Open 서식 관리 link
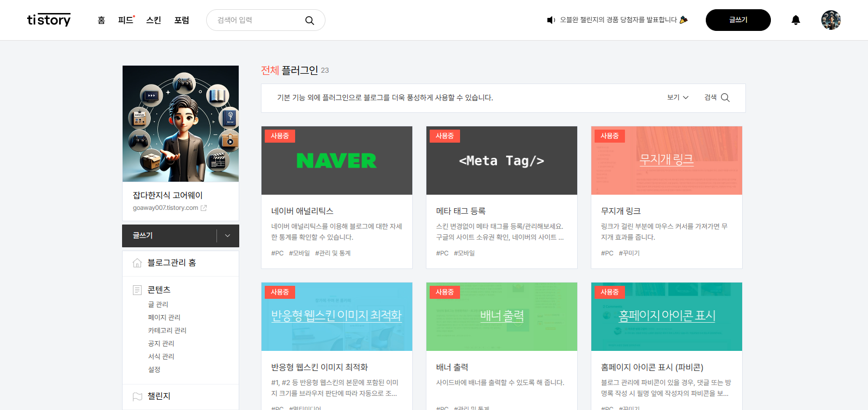The image size is (868, 410). (x=161, y=357)
